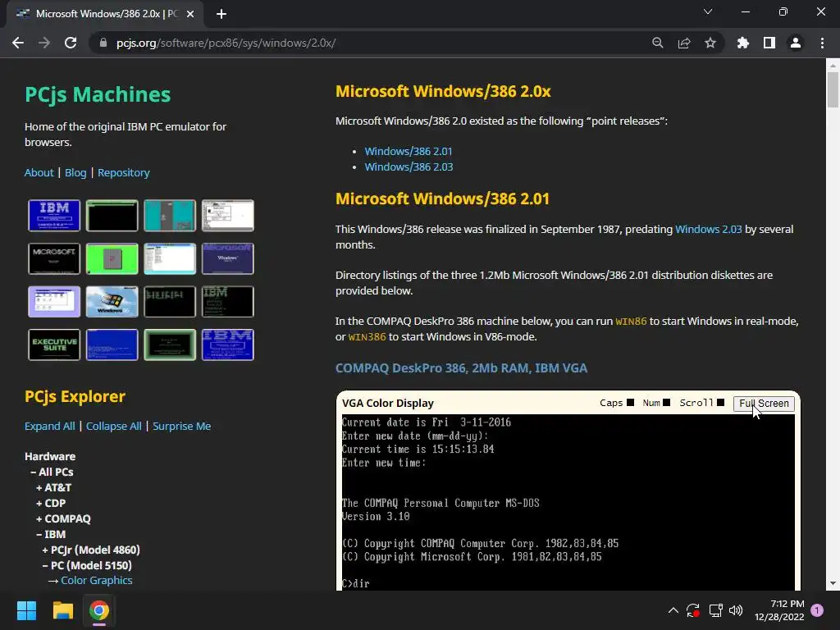The image size is (840, 630).
Task: Collapse the All PCs tree node
Action: tap(52, 472)
